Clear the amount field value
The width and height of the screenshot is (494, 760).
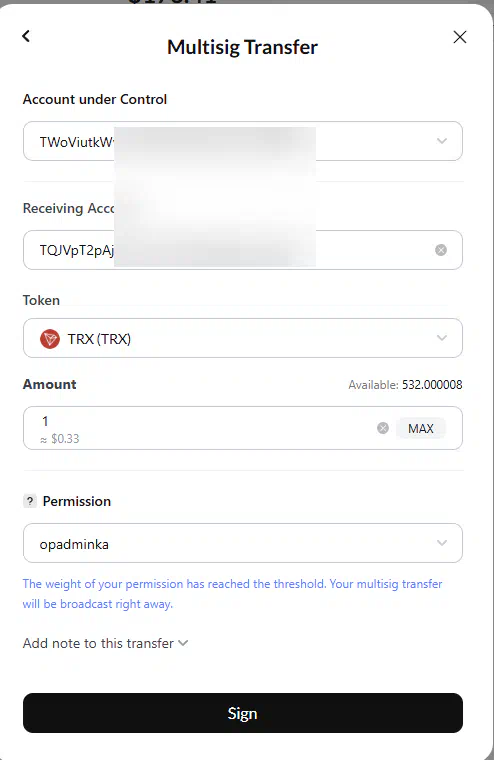382,428
